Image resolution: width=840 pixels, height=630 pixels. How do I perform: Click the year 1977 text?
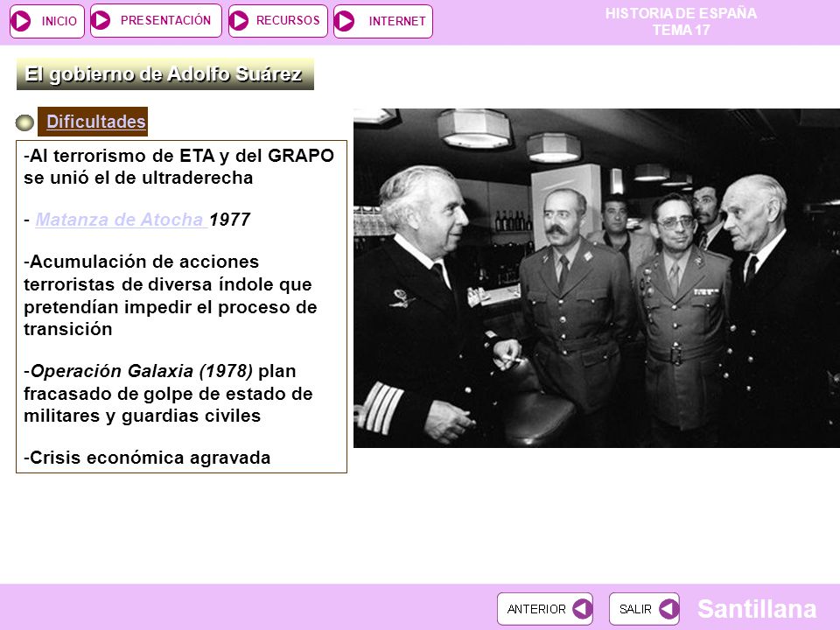pos(230,220)
